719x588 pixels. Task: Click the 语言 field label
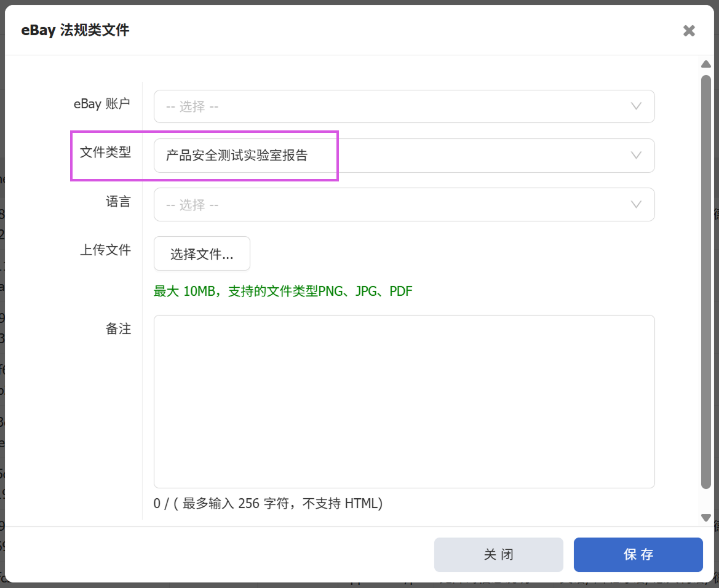pyautogui.click(x=118, y=202)
